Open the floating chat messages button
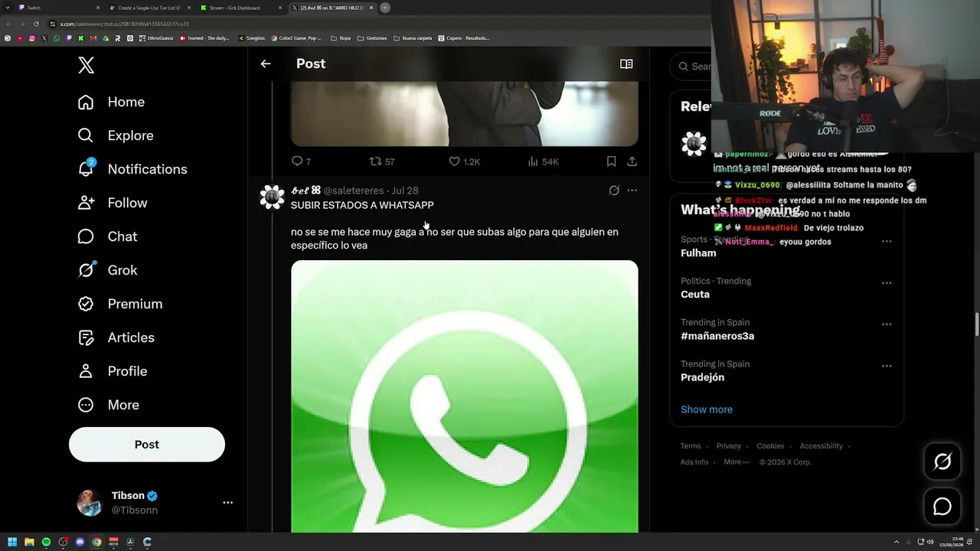980x551 pixels. point(942,507)
